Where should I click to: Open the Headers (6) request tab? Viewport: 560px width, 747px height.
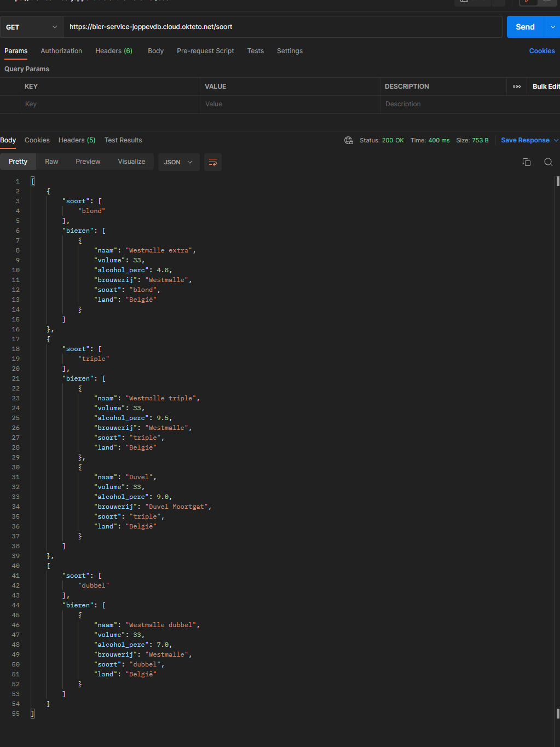(113, 50)
